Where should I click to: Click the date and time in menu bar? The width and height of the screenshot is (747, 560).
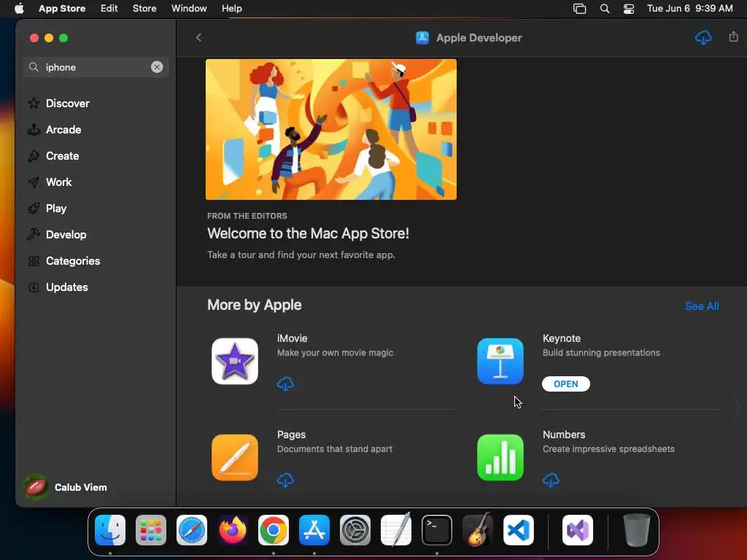pyautogui.click(x=689, y=9)
